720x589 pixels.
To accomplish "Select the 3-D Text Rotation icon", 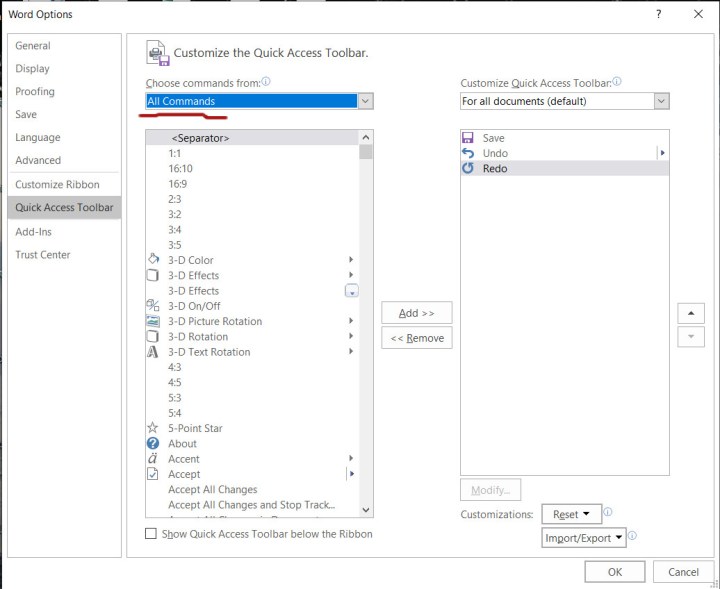I will pyautogui.click(x=153, y=352).
